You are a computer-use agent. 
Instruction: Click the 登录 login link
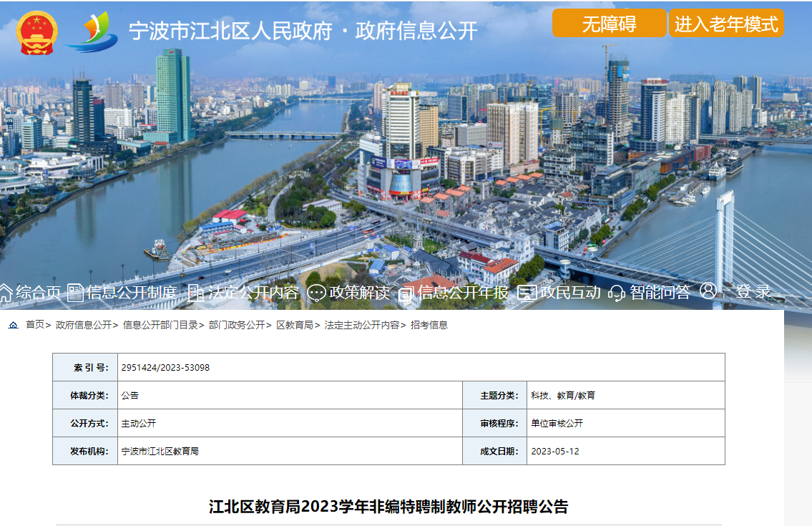[753, 291]
